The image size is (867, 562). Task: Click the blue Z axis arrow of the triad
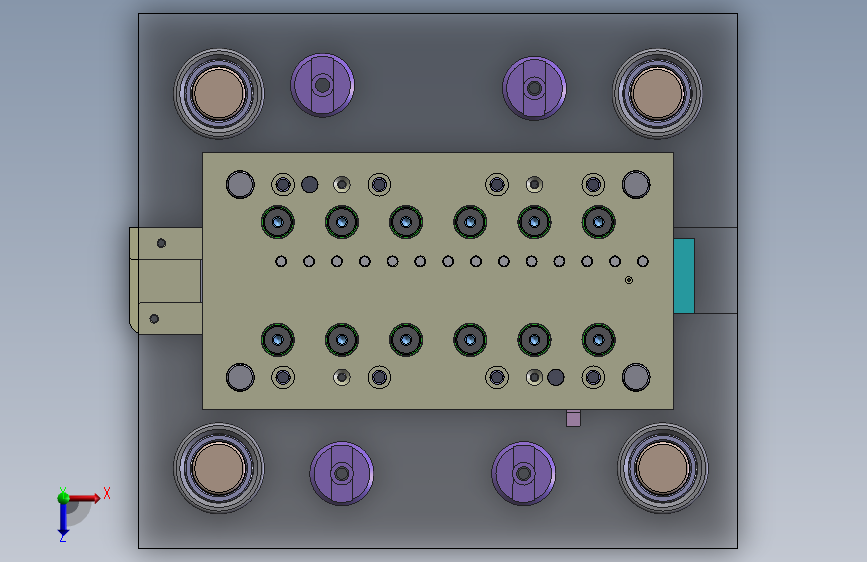pyautogui.click(x=63, y=520)
